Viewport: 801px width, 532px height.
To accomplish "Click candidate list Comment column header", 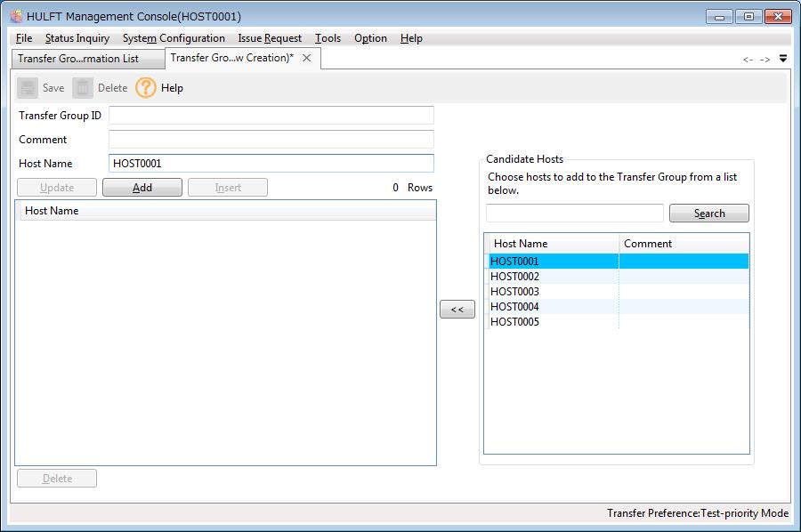I will pos(684,244).
